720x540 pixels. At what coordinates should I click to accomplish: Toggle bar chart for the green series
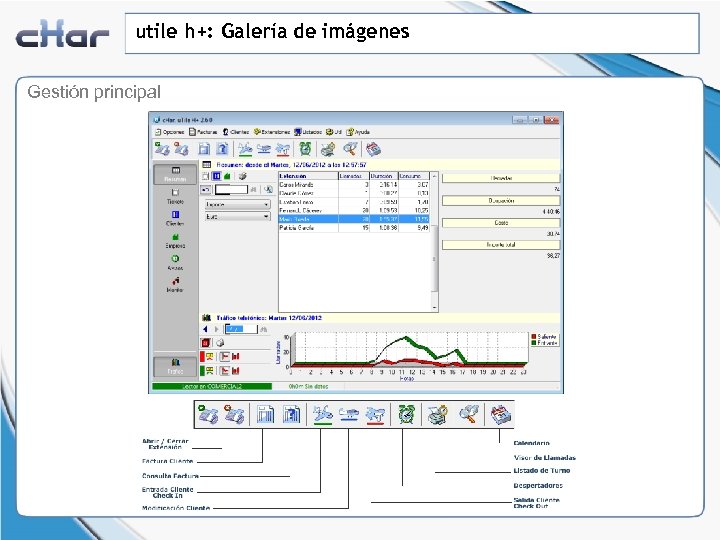click(236, 371)
